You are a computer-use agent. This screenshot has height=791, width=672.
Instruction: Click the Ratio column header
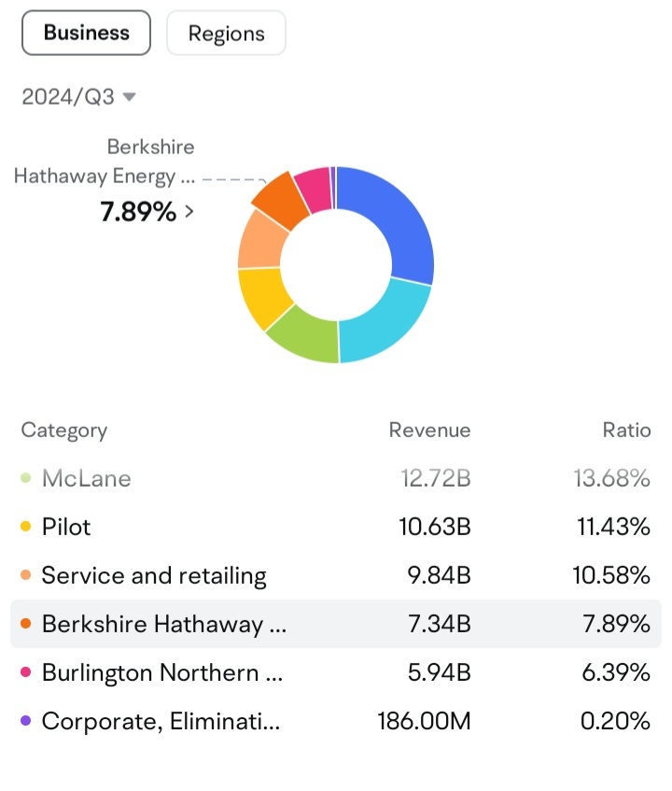click(x=626, y=431)
